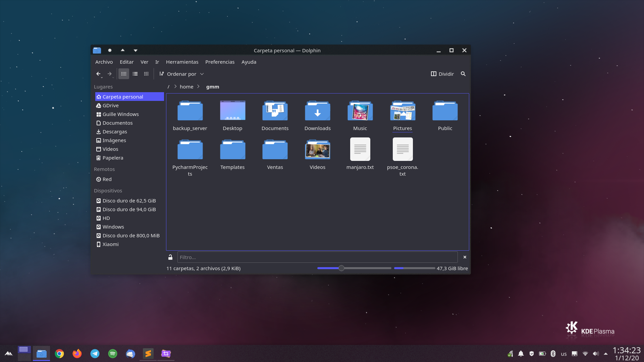Click the GDrive sidebar item
Viewport: 644px width, 362px height.
coord(111,105)
